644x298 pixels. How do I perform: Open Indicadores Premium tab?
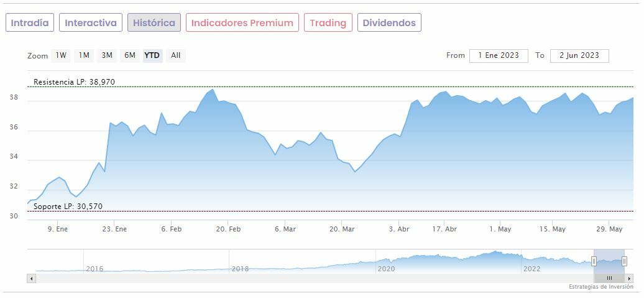click(242, 23)
